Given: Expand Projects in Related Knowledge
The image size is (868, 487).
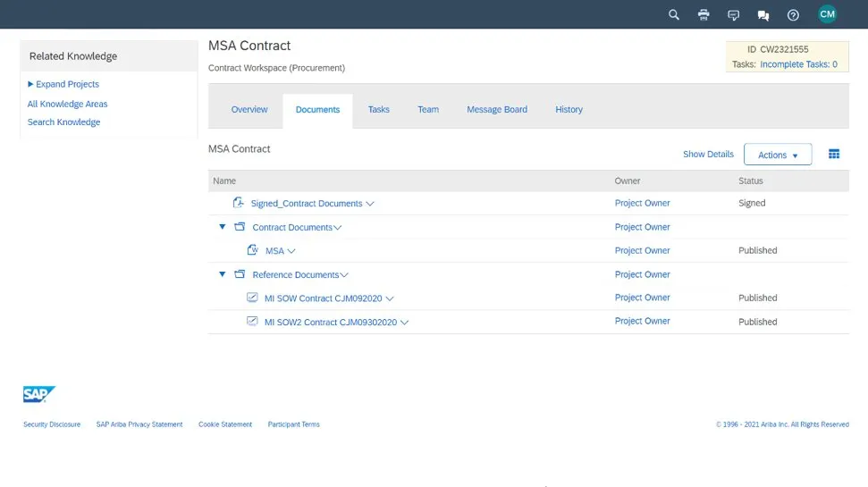Looking at the screenshot, I should point(63,84).
